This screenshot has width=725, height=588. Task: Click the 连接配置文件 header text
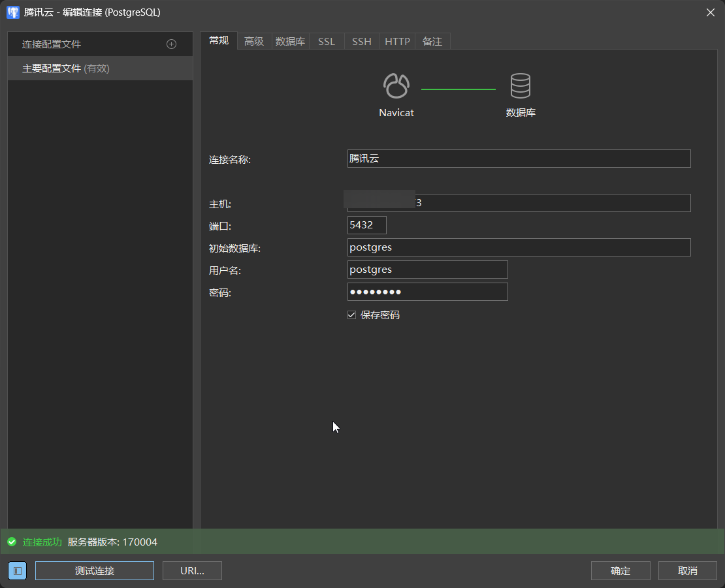coord(52,44)
